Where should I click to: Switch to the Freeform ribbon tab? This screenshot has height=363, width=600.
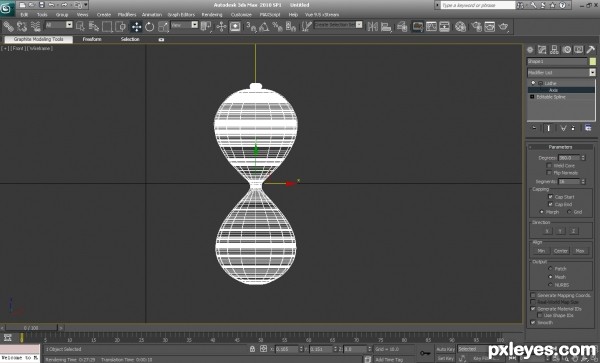pyautogui.click(x=92, y=39)
